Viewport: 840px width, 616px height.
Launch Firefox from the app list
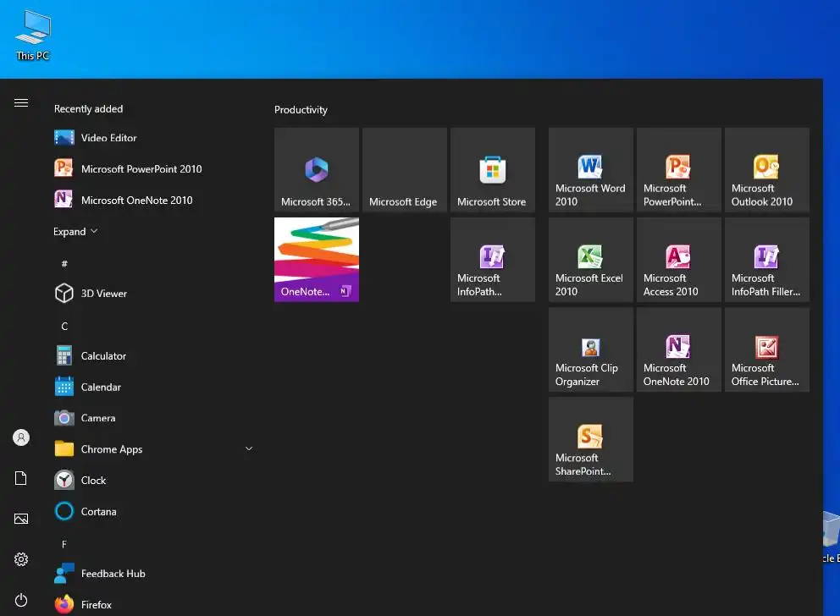point(155,604)
